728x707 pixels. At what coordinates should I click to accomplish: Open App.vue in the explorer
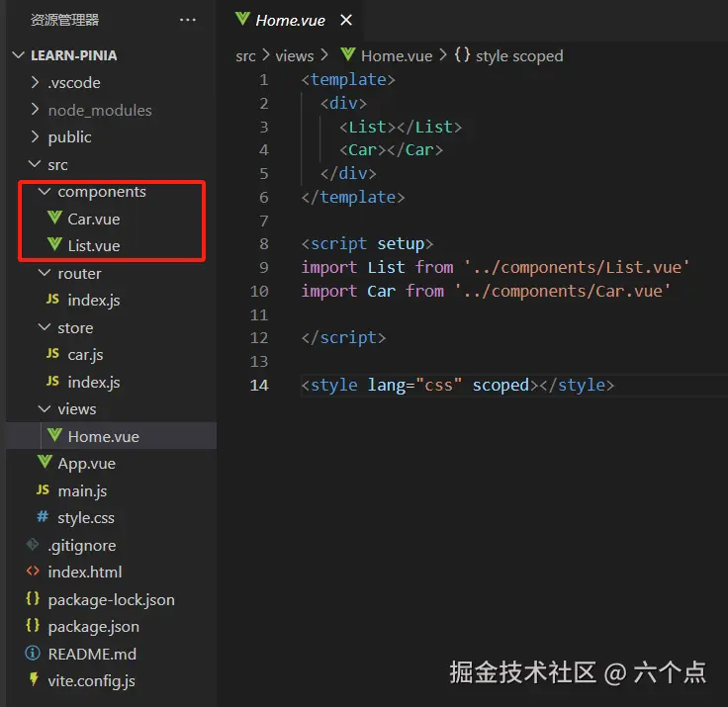tap(86, 464)
